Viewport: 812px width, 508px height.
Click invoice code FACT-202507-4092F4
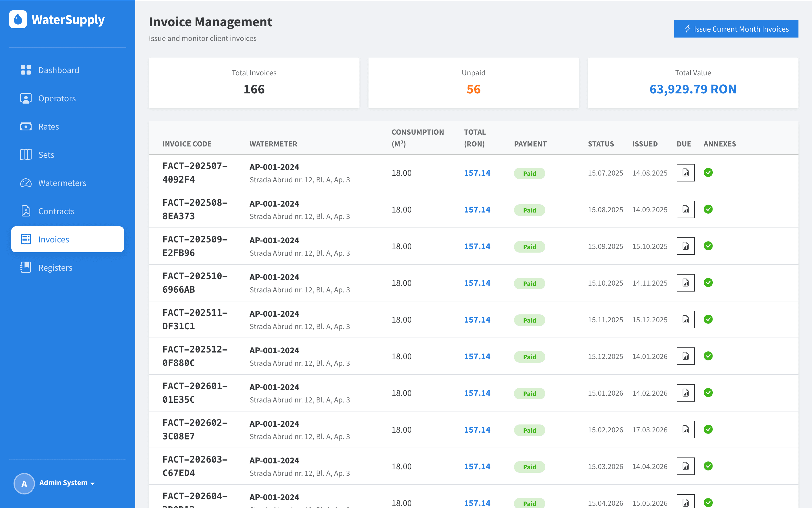click(195, 173)
